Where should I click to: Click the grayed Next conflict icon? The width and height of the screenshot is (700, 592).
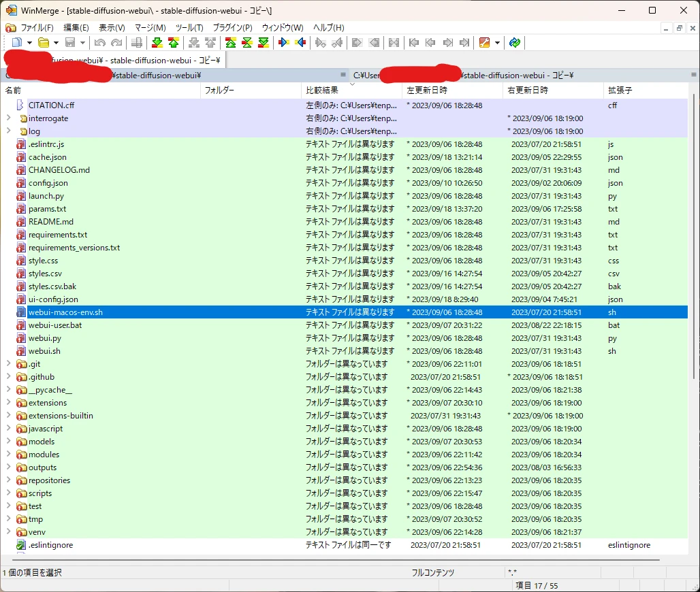click(x=194, y=43)
